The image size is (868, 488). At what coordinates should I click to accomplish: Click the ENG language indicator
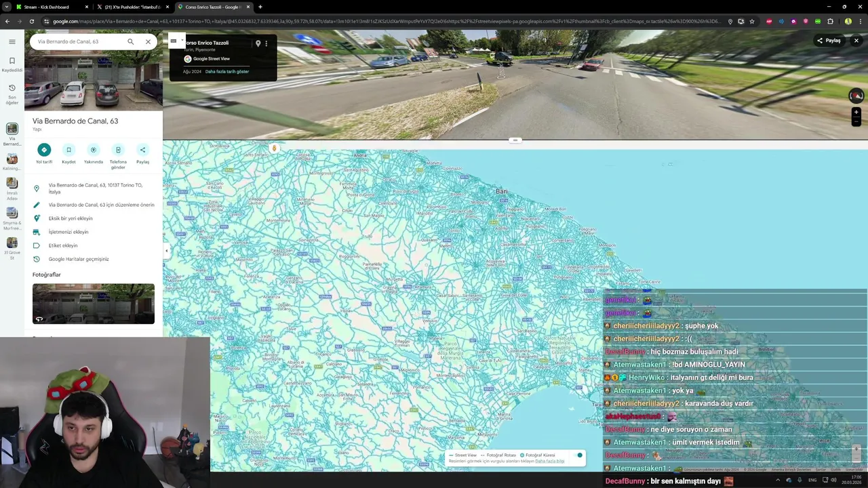click(x=812, y=480)
